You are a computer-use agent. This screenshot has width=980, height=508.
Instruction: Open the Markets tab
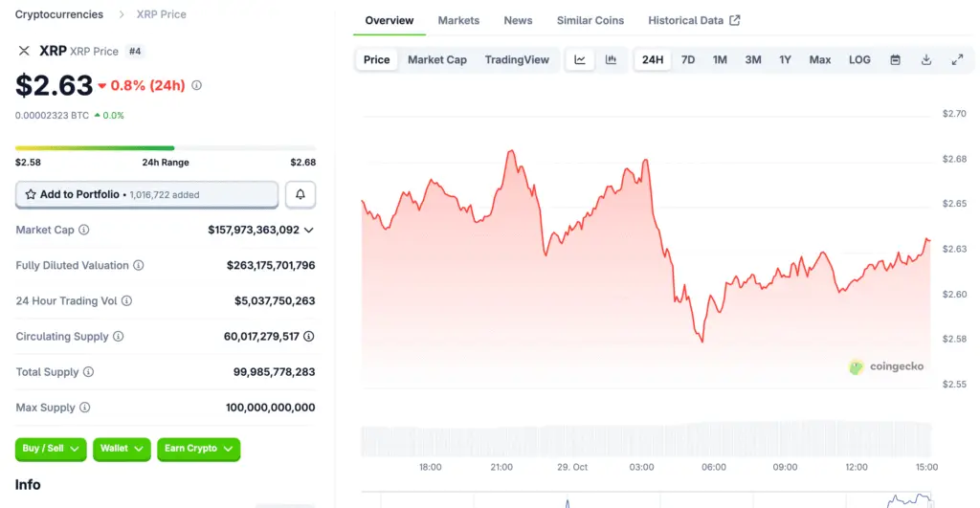tap(458, 20)
